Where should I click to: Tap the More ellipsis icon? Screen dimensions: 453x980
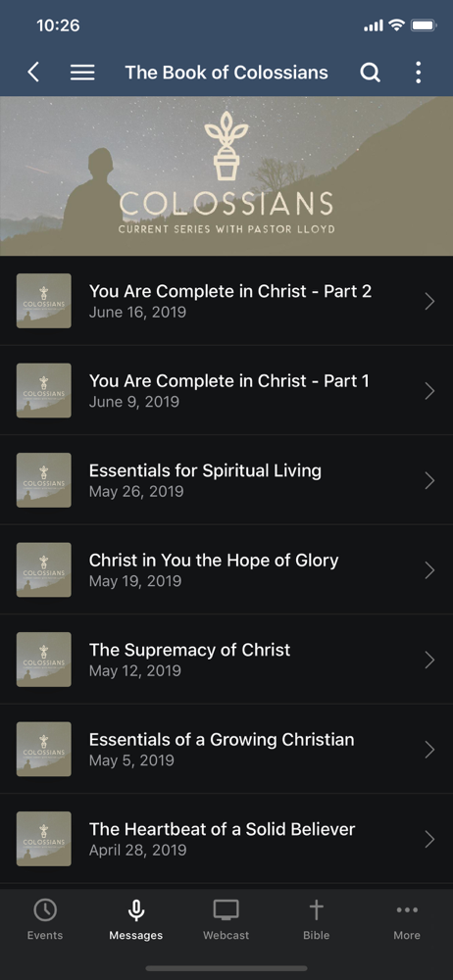pos(407,910)
